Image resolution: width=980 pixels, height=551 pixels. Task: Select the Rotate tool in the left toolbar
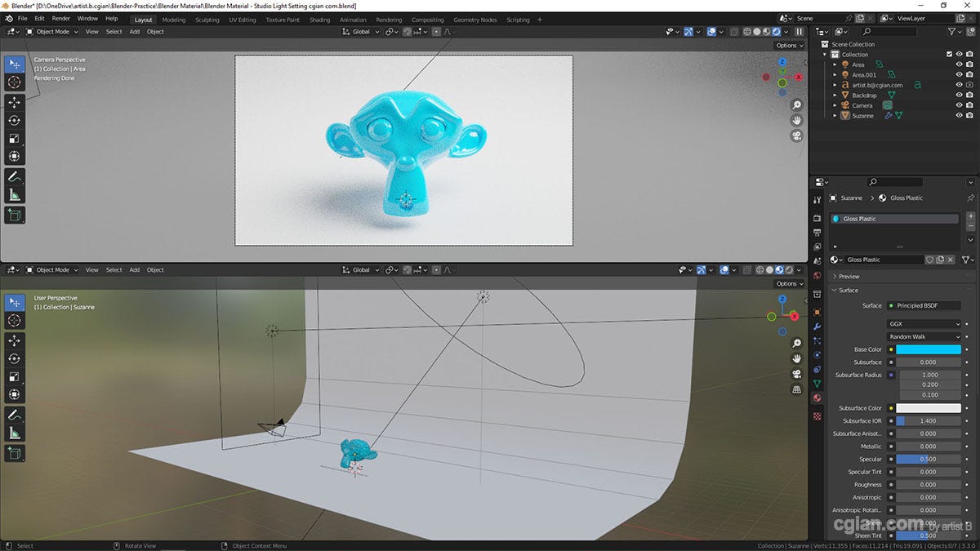(13, 120)
